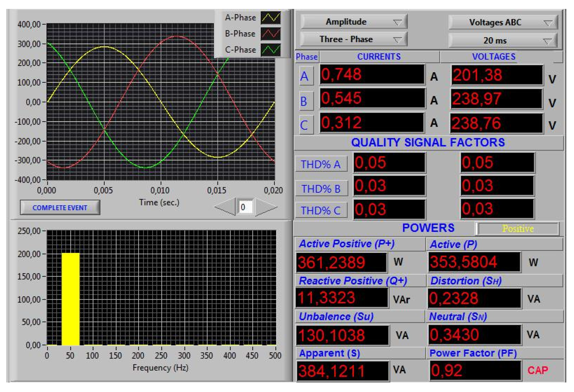Click the event number input field

[245, 207]
